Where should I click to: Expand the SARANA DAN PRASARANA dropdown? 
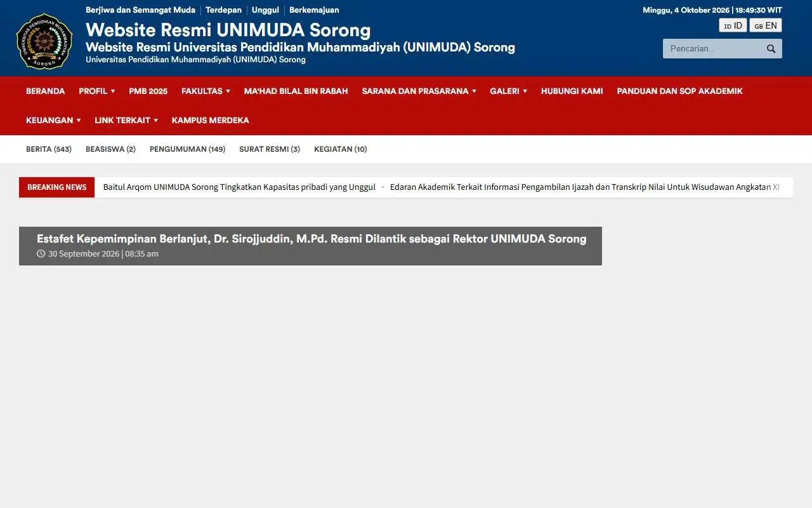pyautogui.click(x=419, y=91)
